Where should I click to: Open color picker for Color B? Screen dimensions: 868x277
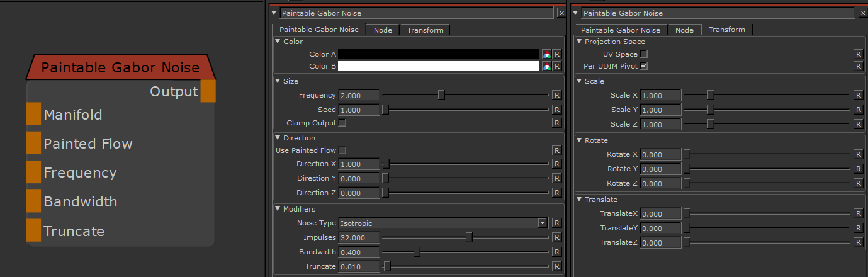click(546, 66)
